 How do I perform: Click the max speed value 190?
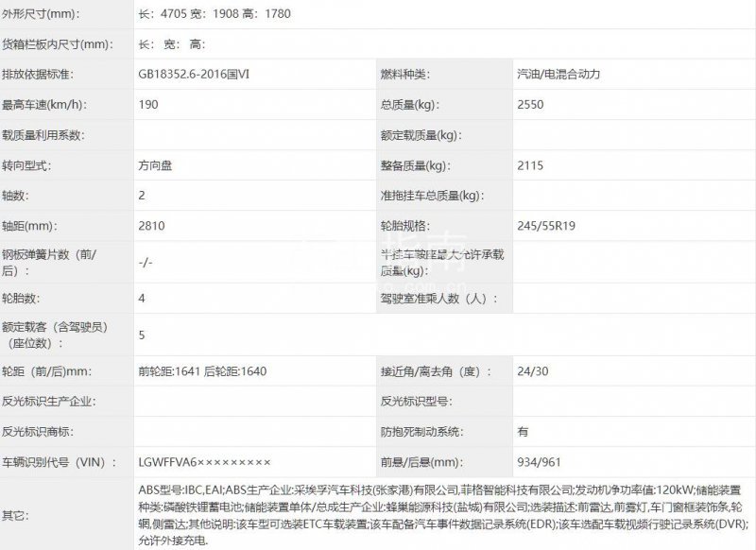(147, 105)
